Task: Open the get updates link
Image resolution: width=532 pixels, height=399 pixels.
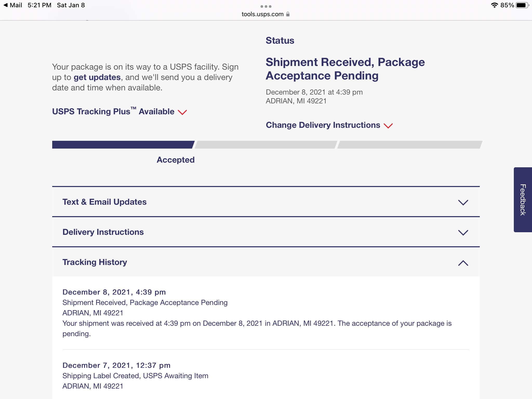Action: (97, 77)
